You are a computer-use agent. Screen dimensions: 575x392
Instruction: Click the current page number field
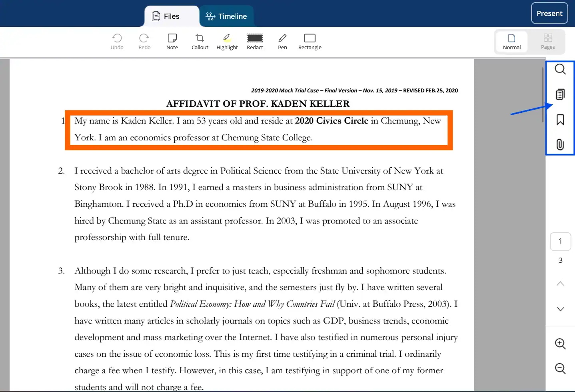(560, 241)
